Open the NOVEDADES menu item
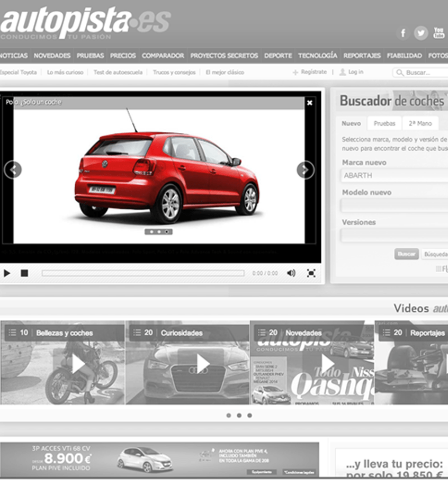Image resolution: width=448 pixels, height=485 pixels. point(52,55)
